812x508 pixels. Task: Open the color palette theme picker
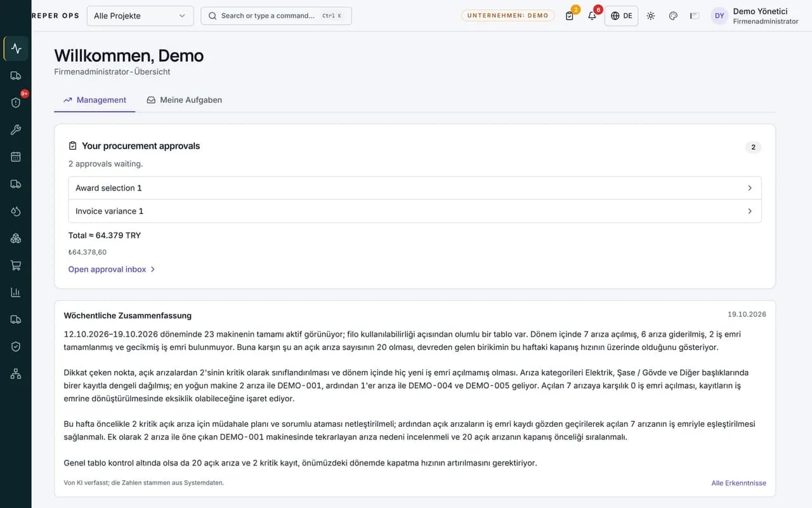673,16
